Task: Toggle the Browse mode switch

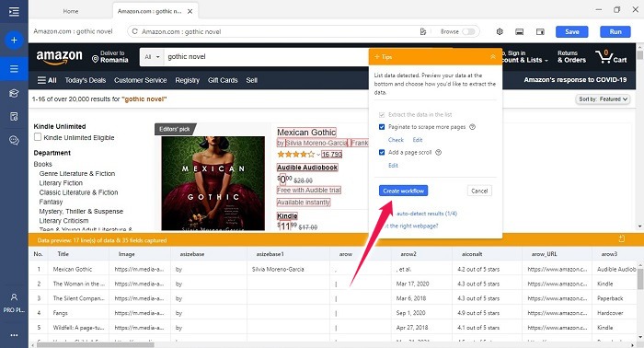Action: pos(468,31)
